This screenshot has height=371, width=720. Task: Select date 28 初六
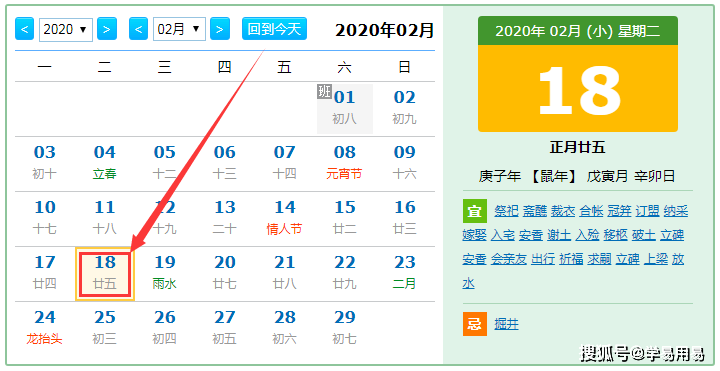[x=285, y=328]
